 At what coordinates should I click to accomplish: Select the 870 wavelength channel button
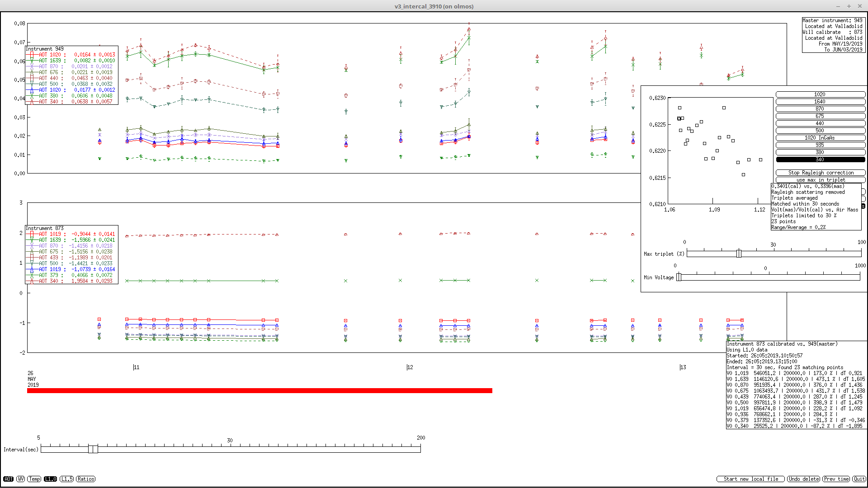point(820,109)
